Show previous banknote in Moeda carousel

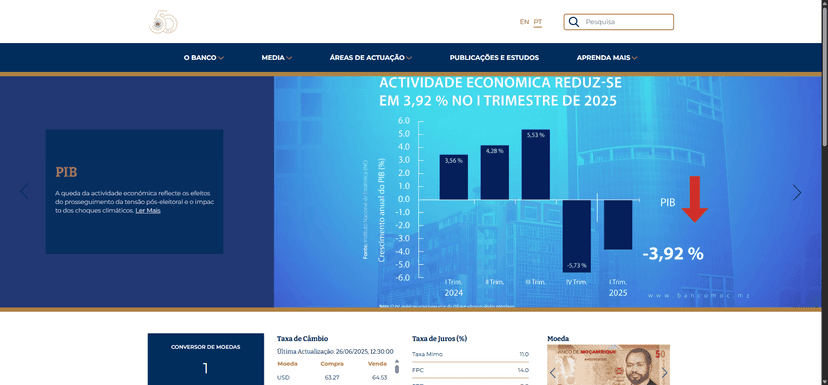(x=553, y=373)
